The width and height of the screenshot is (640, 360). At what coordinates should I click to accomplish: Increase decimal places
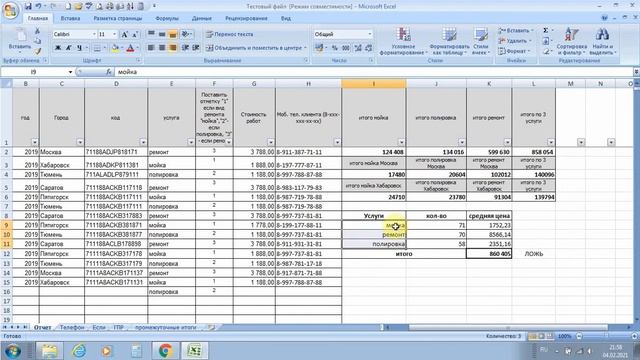(358, 48)
